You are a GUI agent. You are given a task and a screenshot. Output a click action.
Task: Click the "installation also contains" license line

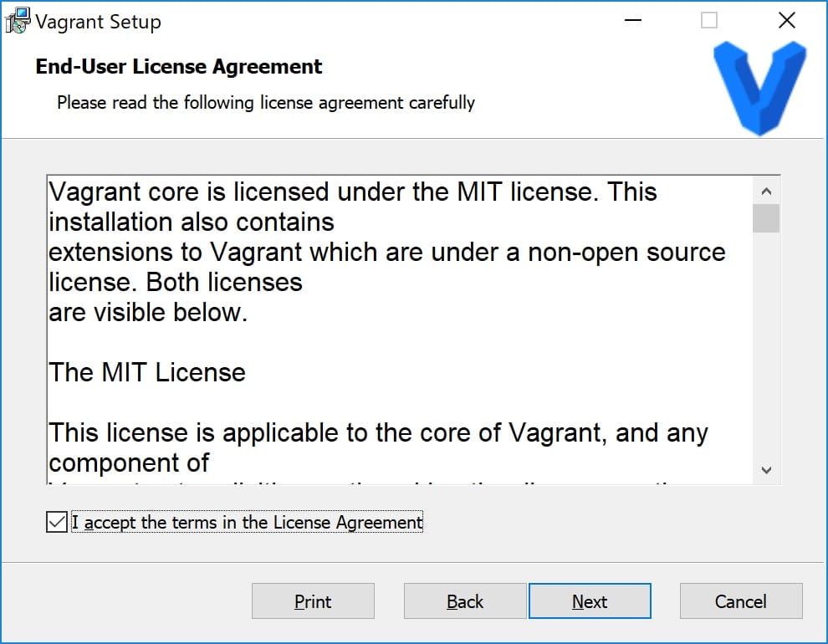tap(192, 222)
